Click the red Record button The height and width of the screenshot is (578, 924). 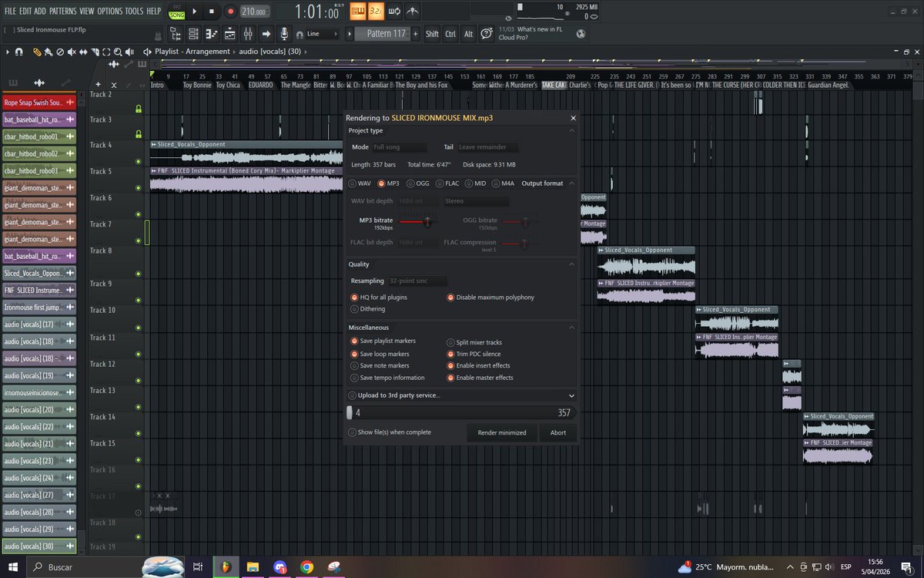(229, 11)
